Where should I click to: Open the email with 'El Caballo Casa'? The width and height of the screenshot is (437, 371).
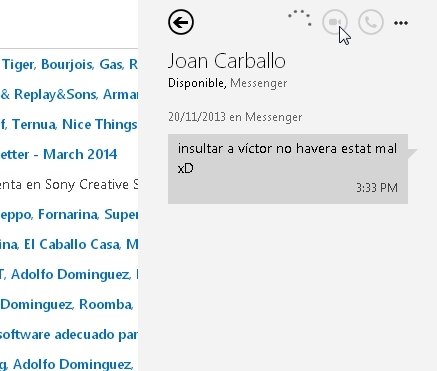click(69, 244)
